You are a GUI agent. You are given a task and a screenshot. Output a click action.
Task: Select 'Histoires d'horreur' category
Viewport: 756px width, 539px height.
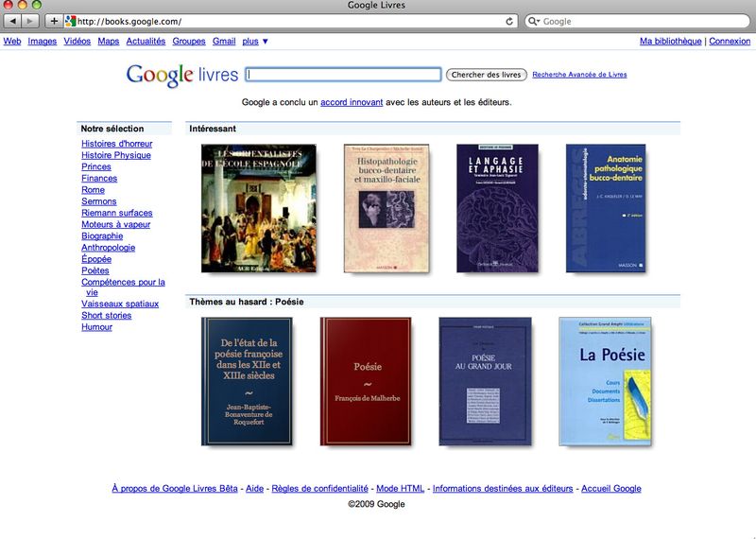(116, 144)
